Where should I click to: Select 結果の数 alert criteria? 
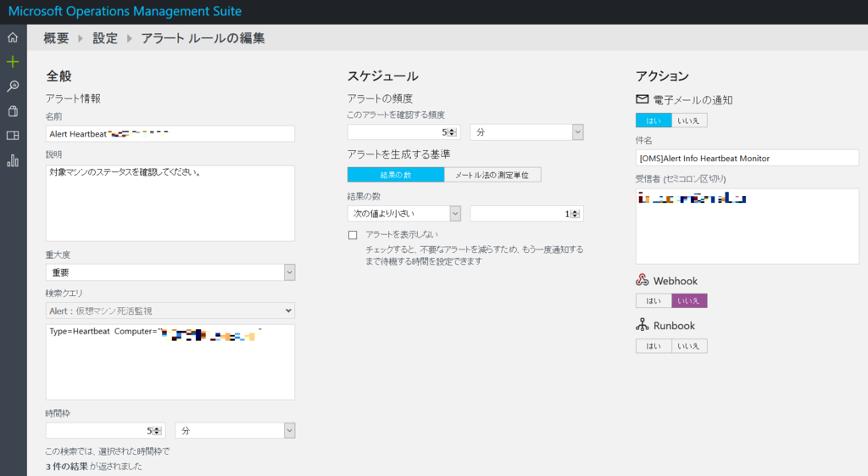[x=396, y=175]
